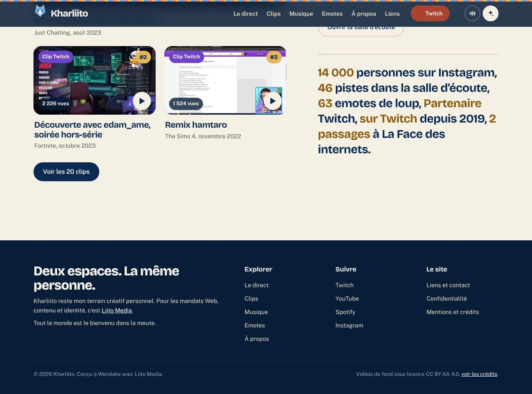532x394 pixels.
Task: Open Emotes in footer Explorer list
Action: coord(255,325)
